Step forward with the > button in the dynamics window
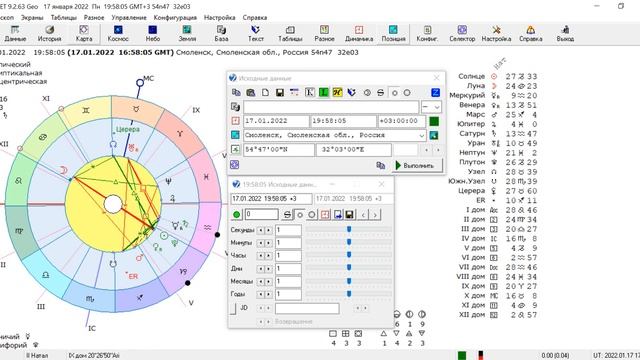Image resolution: width=640 pixels, height=360 pixels. [x=375, y=215]
